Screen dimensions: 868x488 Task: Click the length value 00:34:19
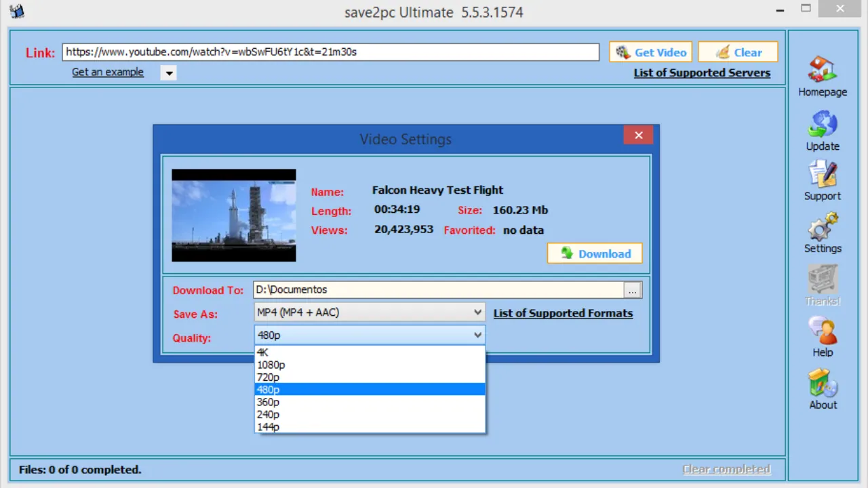pos(397,209)
